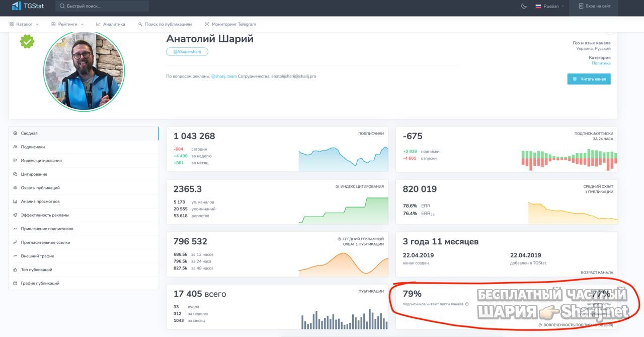Screen dimensions: 644x337
Task: Click the subscribers blue area chart
Action: [x=343, y=159]
